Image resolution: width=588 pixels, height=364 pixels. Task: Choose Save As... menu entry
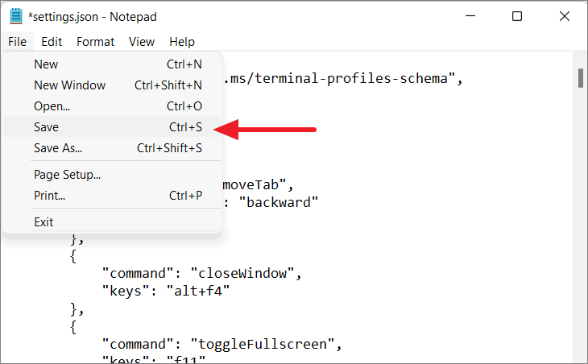pos(112,148)
